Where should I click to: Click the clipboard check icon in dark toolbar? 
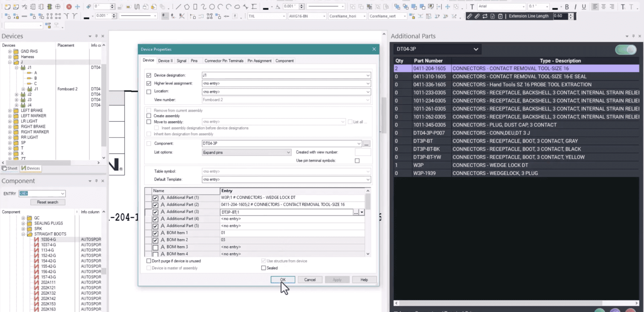(x=500, y=16)
